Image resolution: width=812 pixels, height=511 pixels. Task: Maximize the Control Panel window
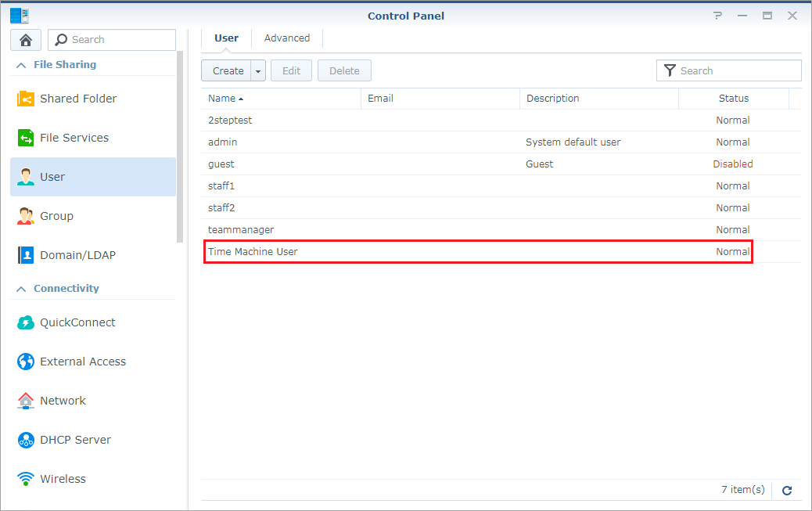(767, 16)
